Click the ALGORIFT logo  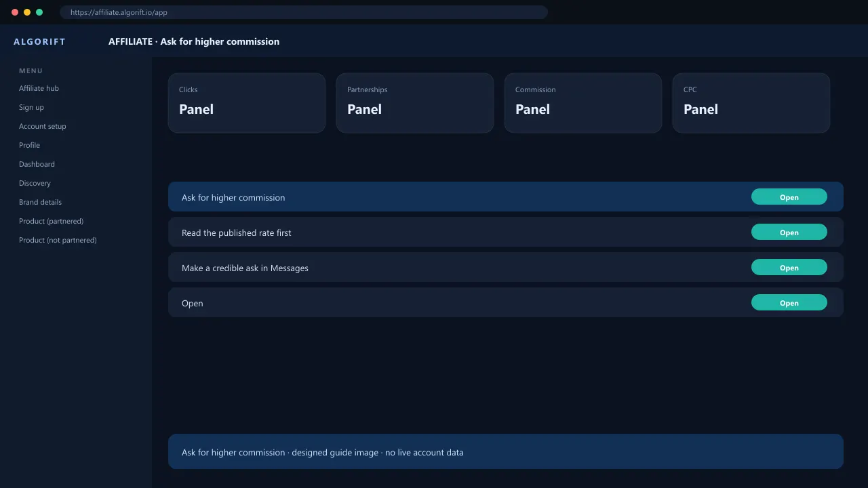pos(39,41)
